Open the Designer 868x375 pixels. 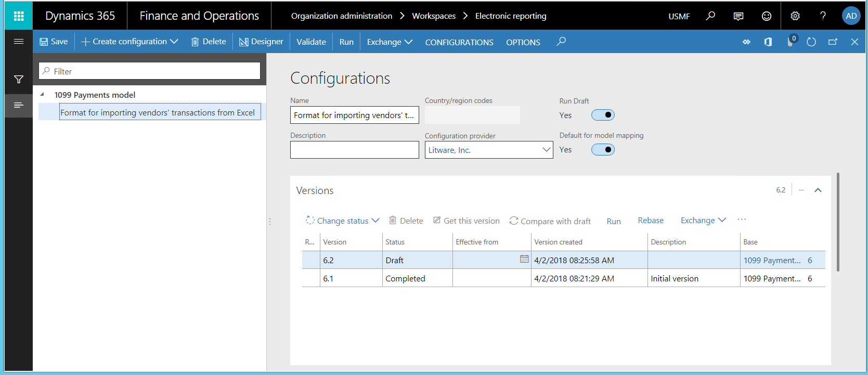[261, 42]
